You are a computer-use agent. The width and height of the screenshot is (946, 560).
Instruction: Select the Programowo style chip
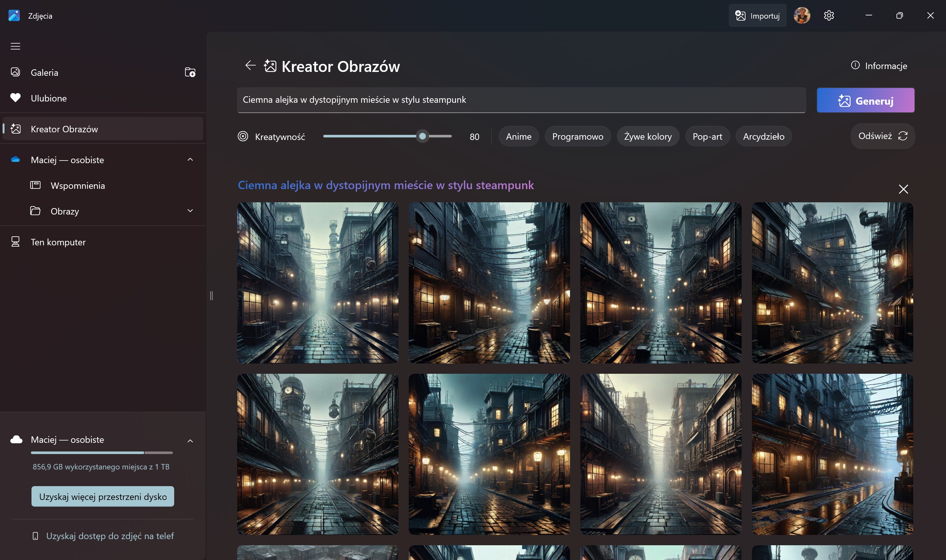tap(577, 136)
